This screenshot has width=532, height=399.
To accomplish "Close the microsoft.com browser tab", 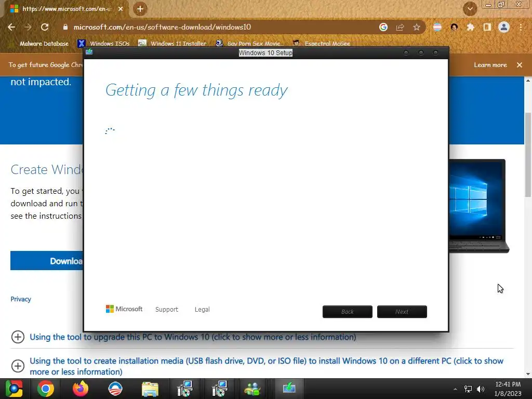I will (121, 9).
